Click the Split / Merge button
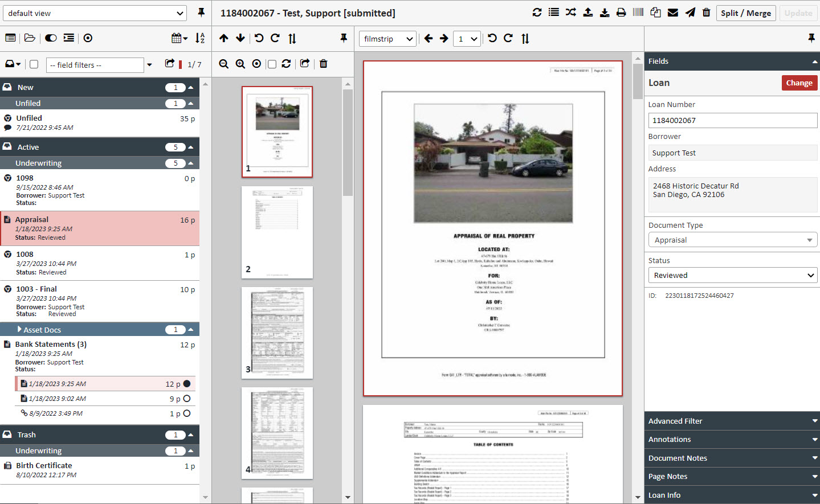 point(745,13)
